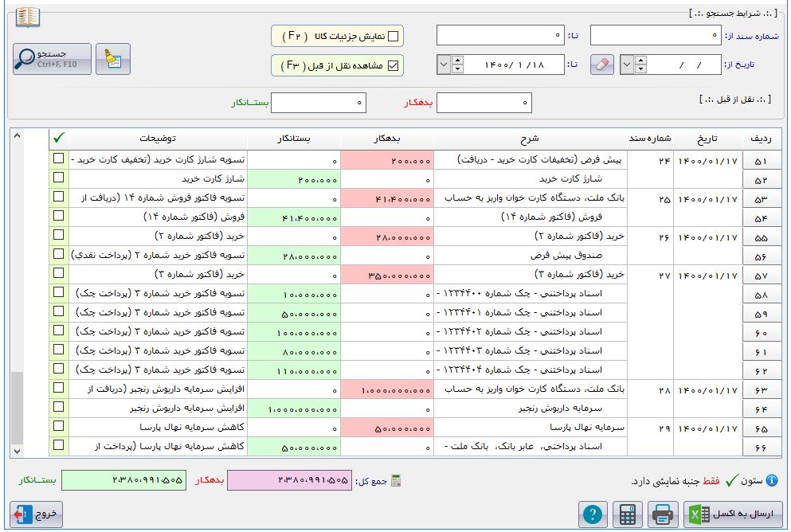Click debit cell ۳۵۰،۰۰۰،۰۰۰ in row ۵۷
The image size is (791, 532).
tap(387, 276)
